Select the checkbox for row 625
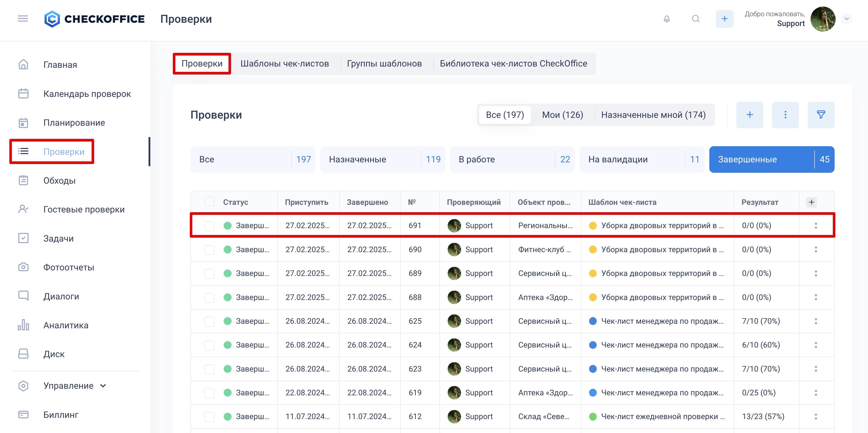Viewport: 868px width, 433px height. (209, 321)
